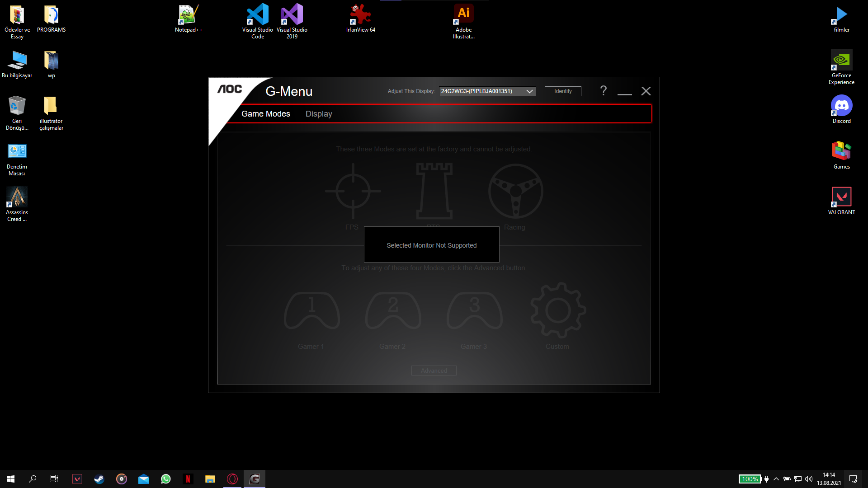Open the G-Menu help question mark
868x488 pixels.
point(603,91)
